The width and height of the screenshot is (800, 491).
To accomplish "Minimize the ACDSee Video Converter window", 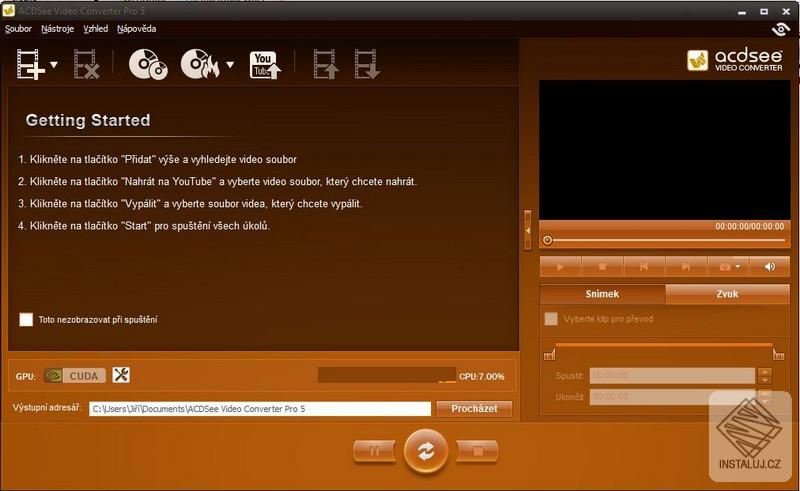I will pyautogui.click(x=742, y=12).
